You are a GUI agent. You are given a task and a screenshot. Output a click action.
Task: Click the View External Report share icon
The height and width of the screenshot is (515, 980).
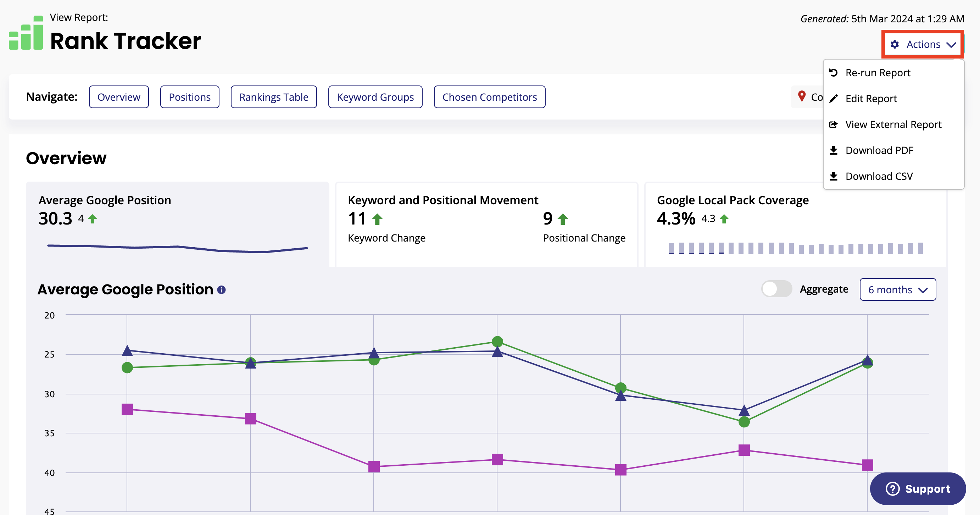pyautogui.click(x=834, y=124)
